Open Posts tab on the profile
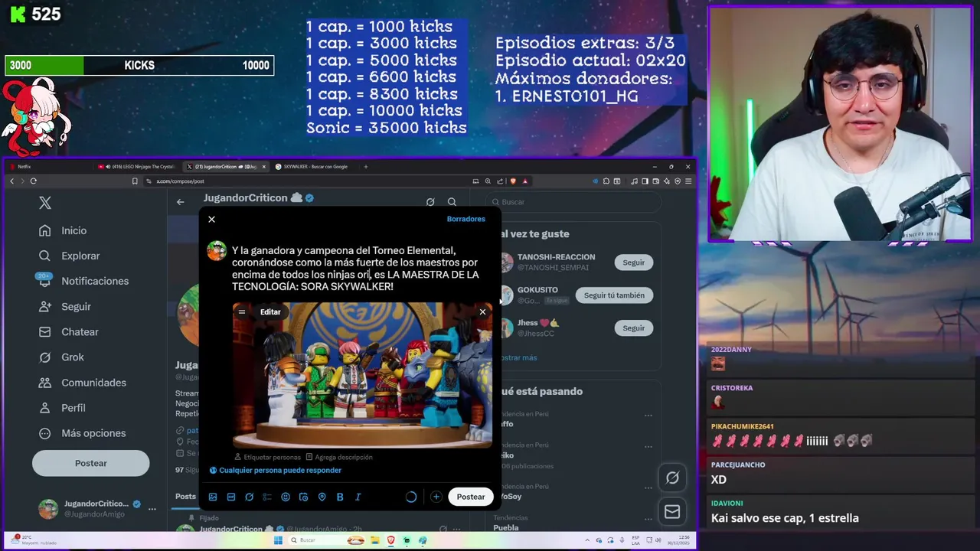 click(186, 496)
